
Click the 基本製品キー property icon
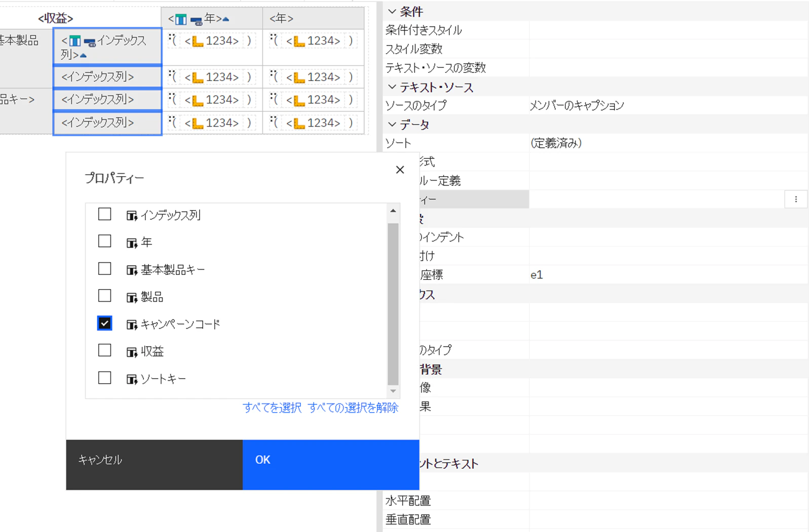pos(132,270)
